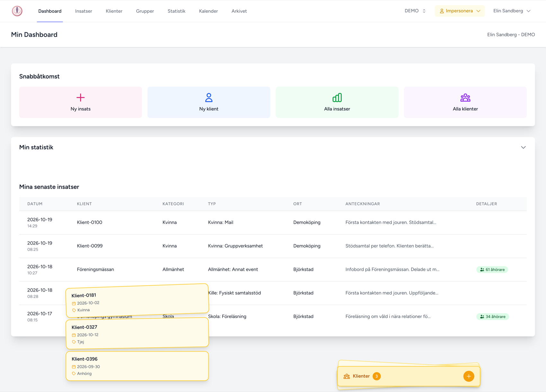Open the Statistik tab

click(176, 11)
